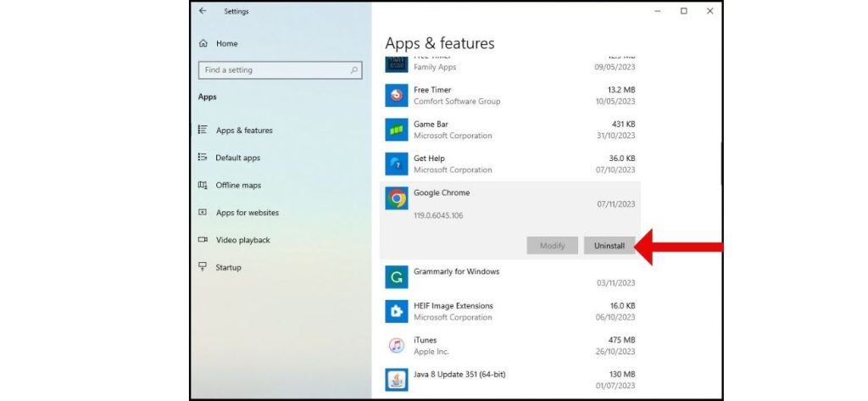Viewport: 868px width, 401px height.
Task: Open Startup settings
Action: coord(228,268)
